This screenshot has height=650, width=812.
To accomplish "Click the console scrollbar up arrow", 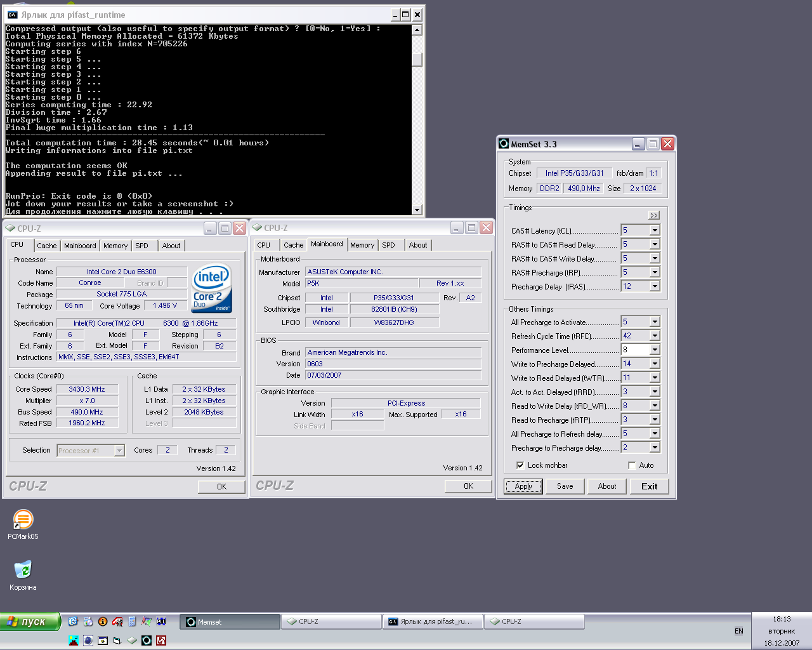I will point(417,30).
